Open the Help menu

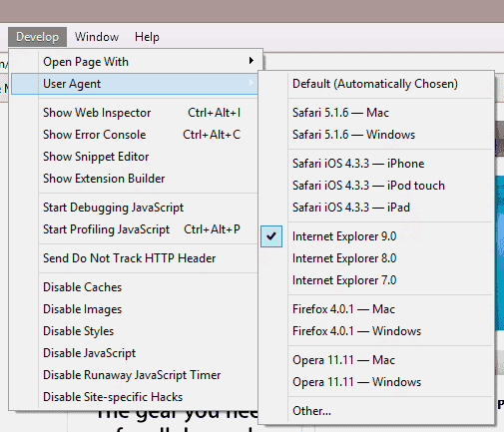point(147,37)
